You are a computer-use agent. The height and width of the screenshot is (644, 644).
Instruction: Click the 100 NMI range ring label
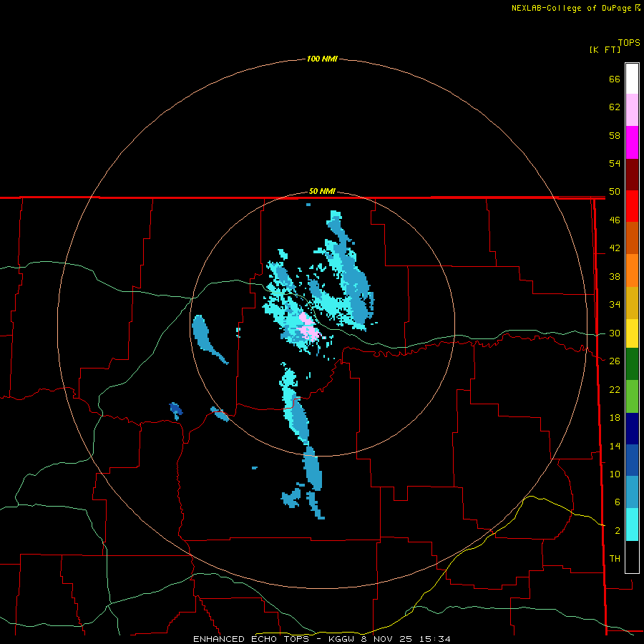322,59
